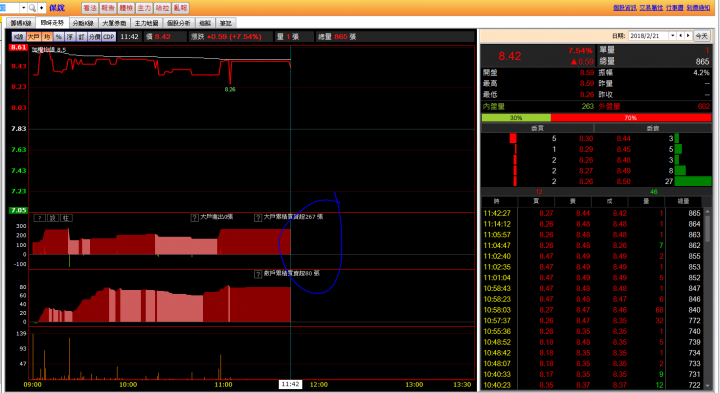720x393 pixels.
Task: Click the 交易屬性 link
Action: click(651, 8)
